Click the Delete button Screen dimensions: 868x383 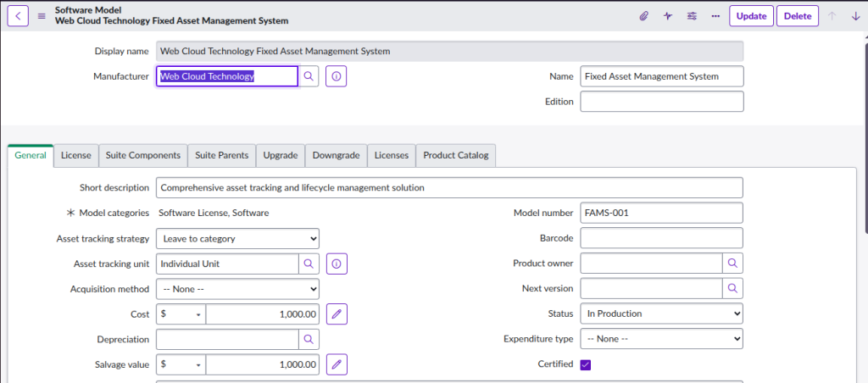797,16
